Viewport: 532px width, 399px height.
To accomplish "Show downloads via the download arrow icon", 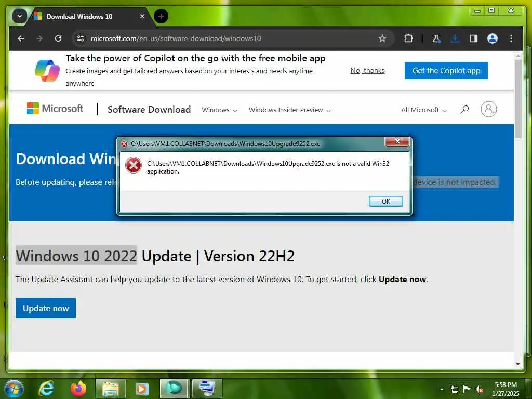I will [x=455, y=38].
